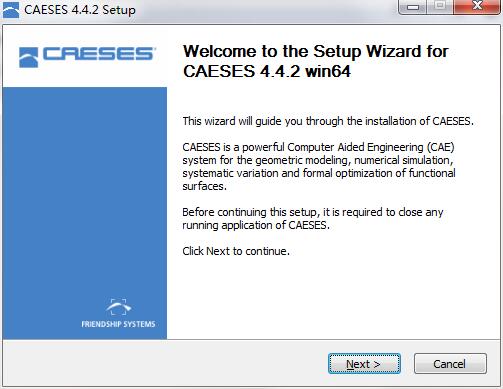Click the disabled maximize button
503x389 pixels.
tap(440, 7)
